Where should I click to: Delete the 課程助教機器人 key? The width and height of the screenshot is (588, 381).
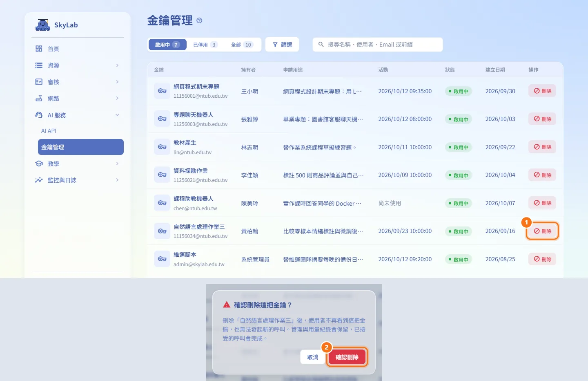(x=542, y=203)
